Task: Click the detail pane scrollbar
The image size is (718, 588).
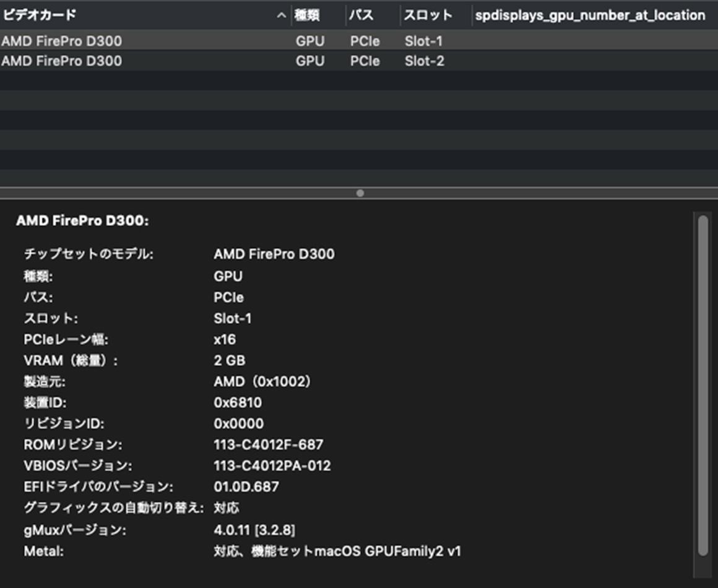Action: click(703, 386)
